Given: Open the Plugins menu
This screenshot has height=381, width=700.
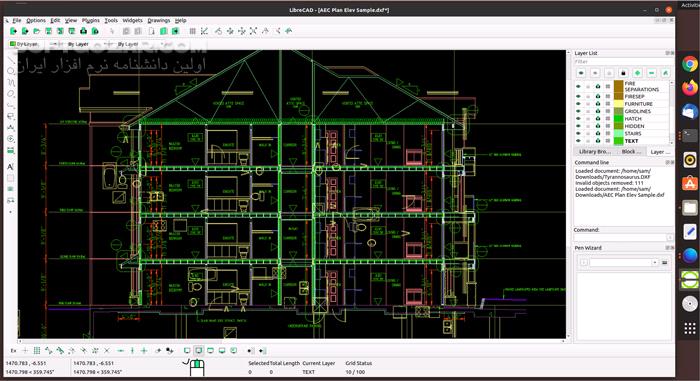Looking at the screenshot, I should pyautogui.click(x=91, y=21).
